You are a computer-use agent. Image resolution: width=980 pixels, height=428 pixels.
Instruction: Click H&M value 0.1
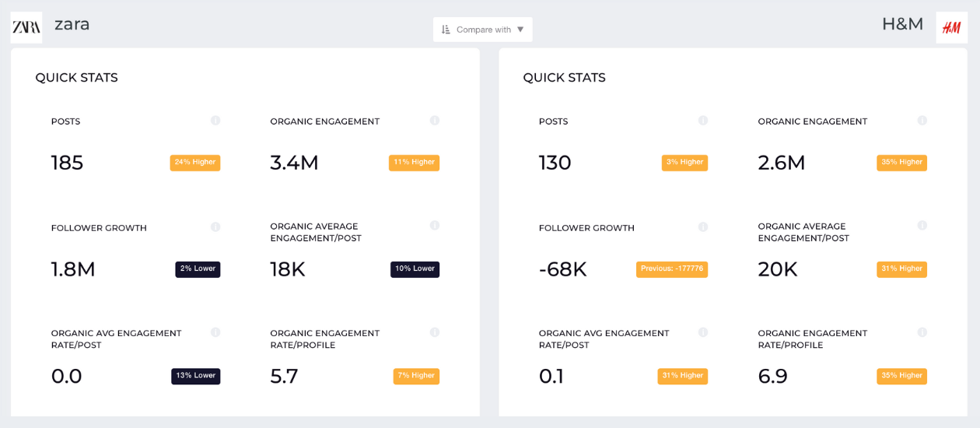pyautogui.click(x=551, y=376)
